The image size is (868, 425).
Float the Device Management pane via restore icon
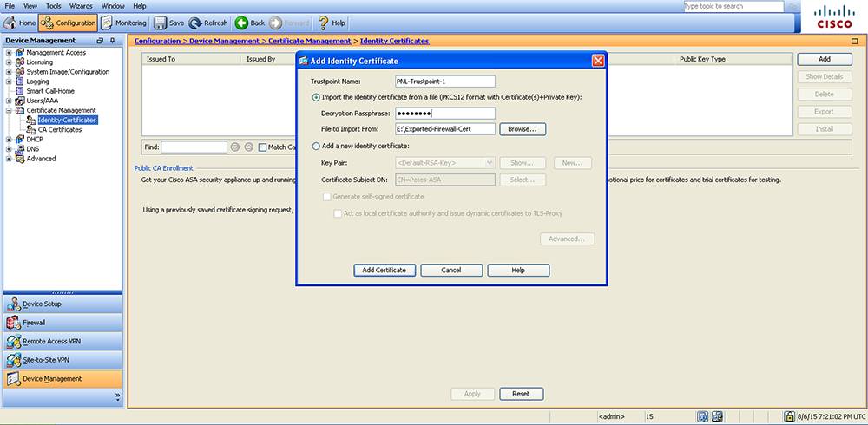(x=100, y=41)
